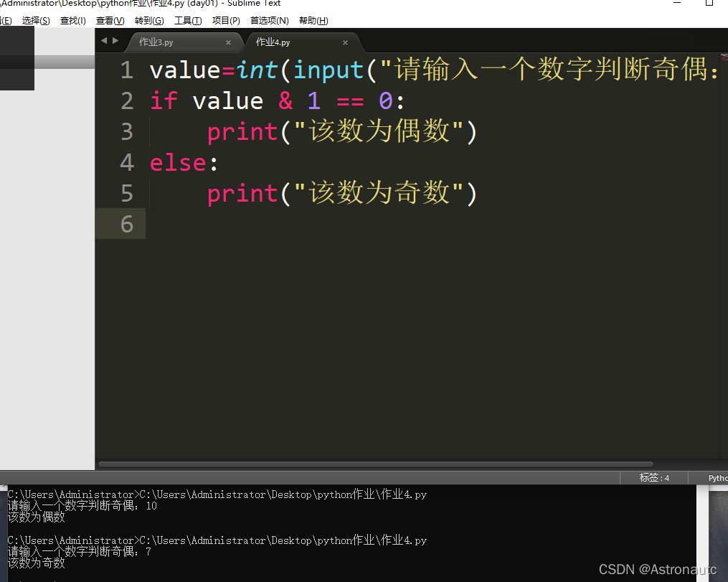This screenshot has height=582, width=728.
Task: Go to next tab with right arrow
Action: click(115, 41)
